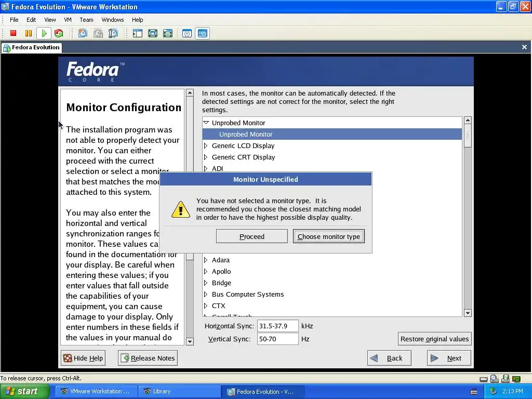This screenshot has height=399, width=532.
Task: Click the Hide Help button
Action: pyautogui.click(x=83, y=358)
